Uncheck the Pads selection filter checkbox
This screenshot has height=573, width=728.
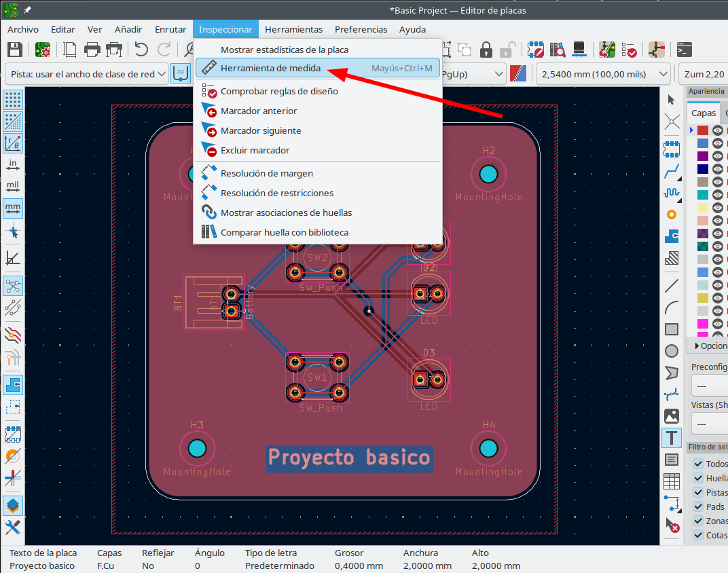click(698, 506)
